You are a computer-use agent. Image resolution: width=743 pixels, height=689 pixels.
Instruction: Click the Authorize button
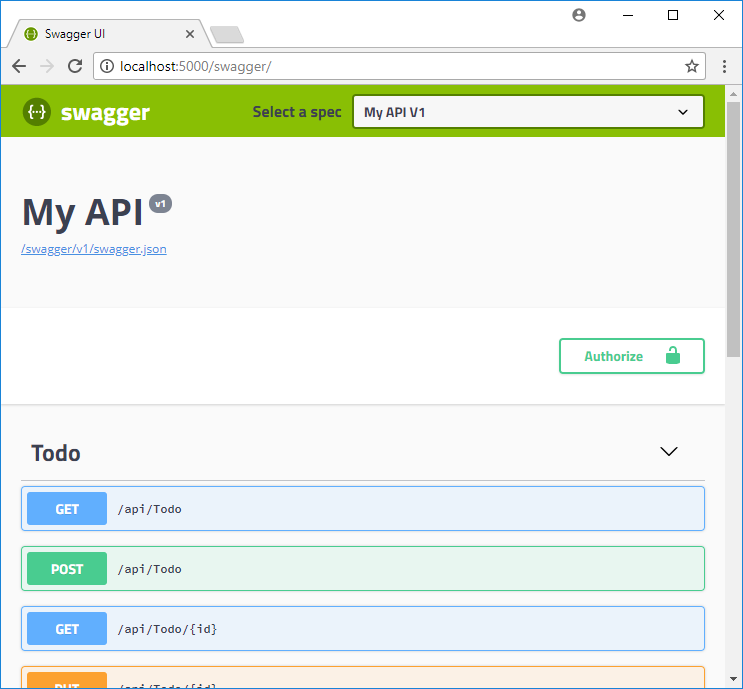click(632, 356)
